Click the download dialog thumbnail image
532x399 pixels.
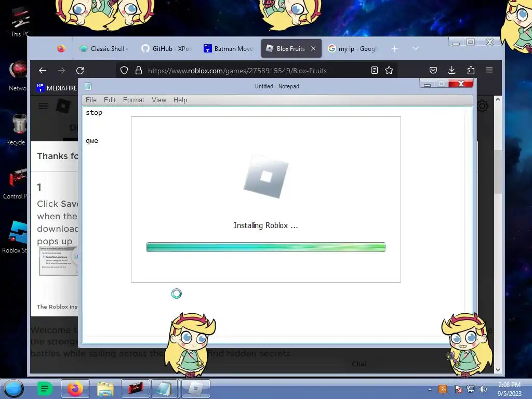tap(58, 261)
